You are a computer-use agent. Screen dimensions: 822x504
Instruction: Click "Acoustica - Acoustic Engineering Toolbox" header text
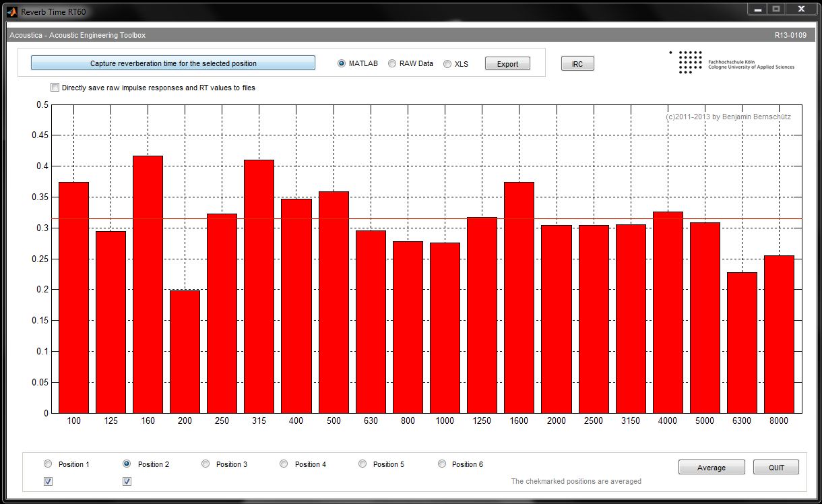coord(77,35)
